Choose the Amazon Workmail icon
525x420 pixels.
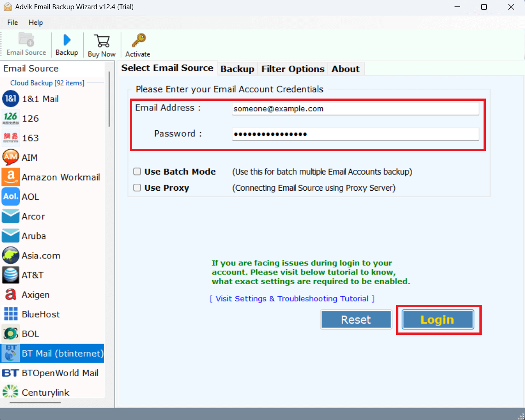tap(11, 177)
